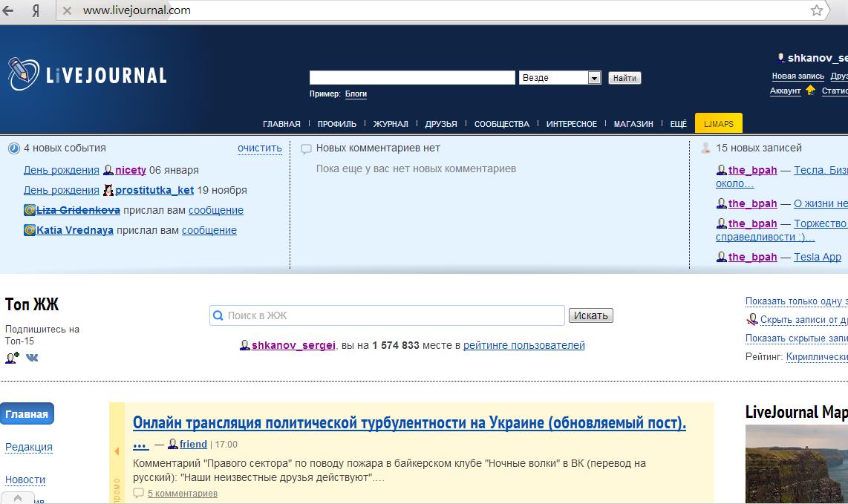Click the очистить link to clear events
The image size is (848, 504).
tap(260, 148)
